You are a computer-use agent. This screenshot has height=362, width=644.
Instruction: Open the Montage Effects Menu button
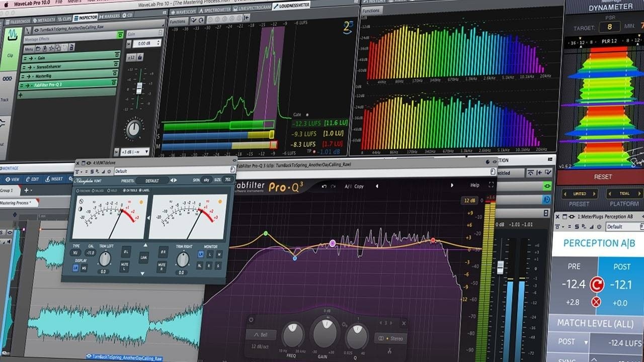(x=29, y=49)
